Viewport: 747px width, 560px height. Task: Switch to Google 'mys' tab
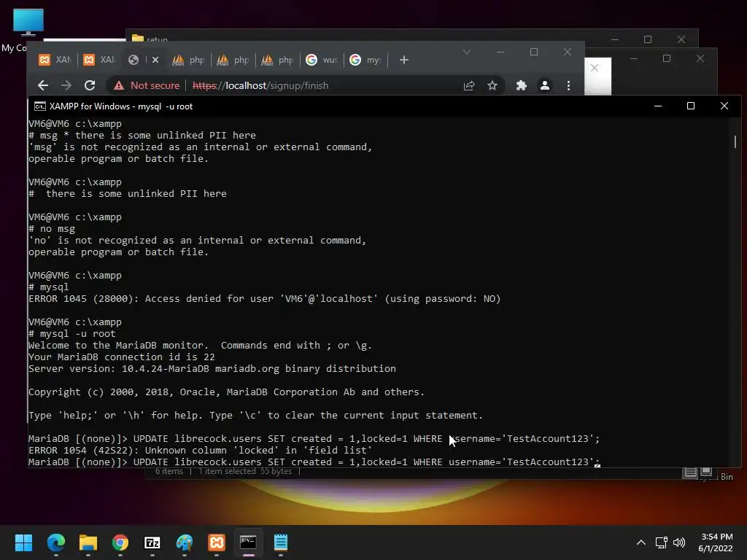(x=366, y=60)
